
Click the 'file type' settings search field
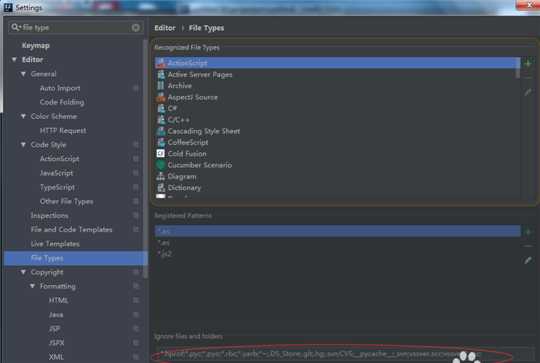click(x=75, y=28)
